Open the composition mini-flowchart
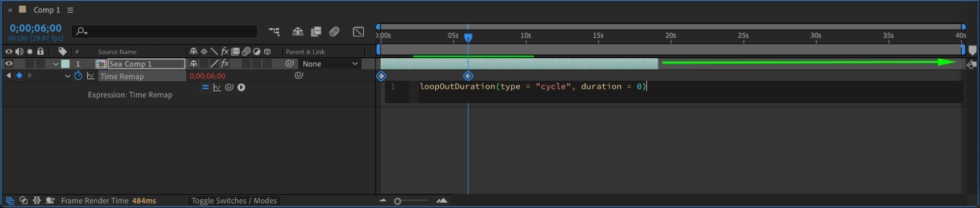 click(x=274, y=32)
